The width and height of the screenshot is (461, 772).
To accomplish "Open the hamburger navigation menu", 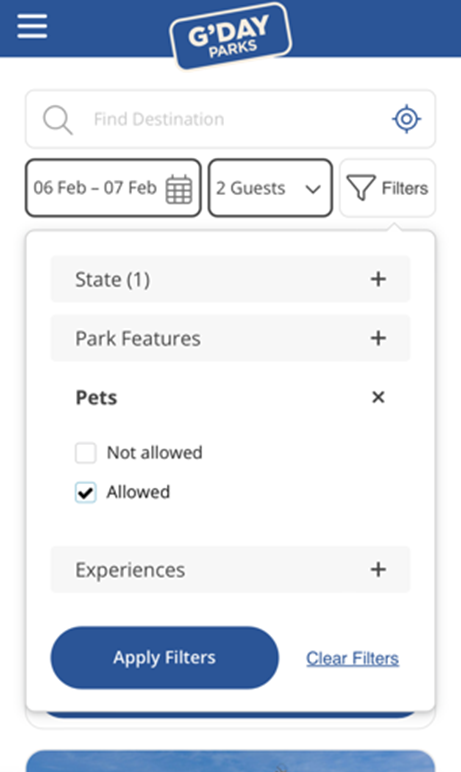I will (x=32, y=26).
